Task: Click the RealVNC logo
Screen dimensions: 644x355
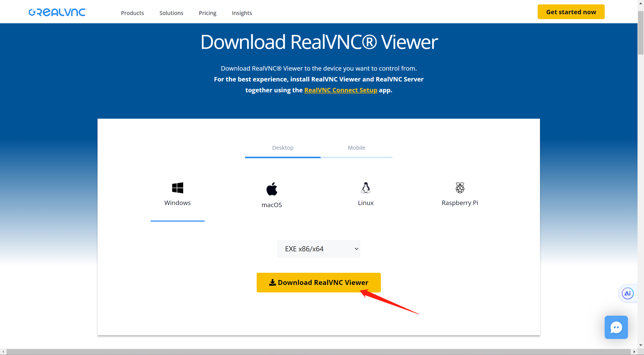Action: pyautogui.click(x=58, y=12)
